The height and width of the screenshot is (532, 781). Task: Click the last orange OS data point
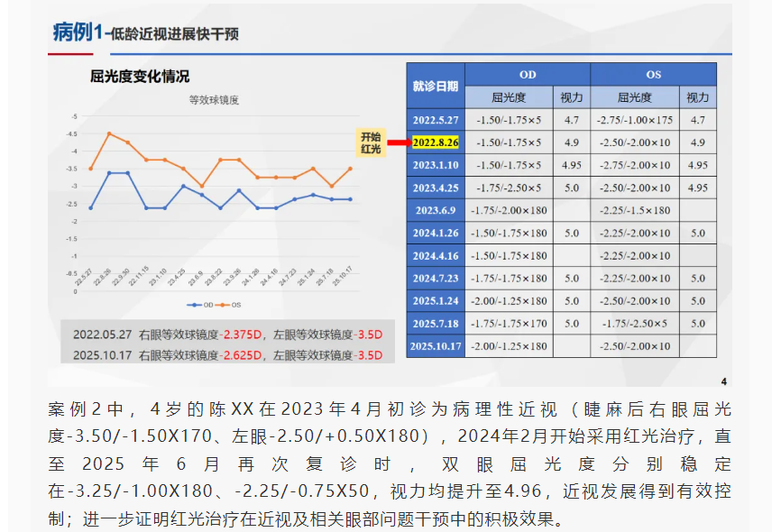[x=350, y=169]
